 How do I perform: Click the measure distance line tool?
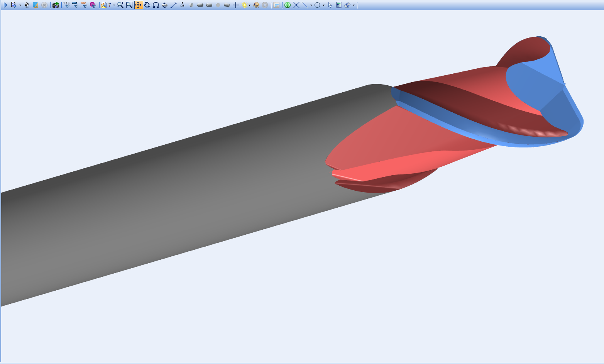pos(173,5)
